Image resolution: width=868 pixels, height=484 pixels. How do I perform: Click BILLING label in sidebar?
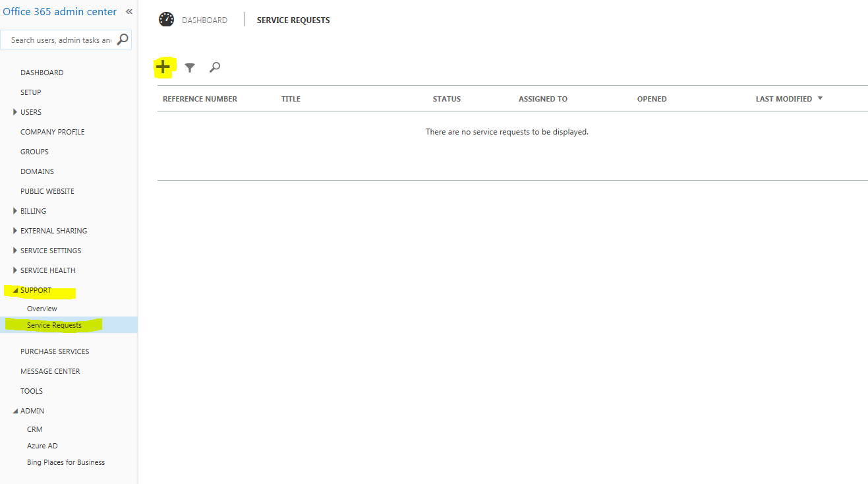[x=33, y=211]
